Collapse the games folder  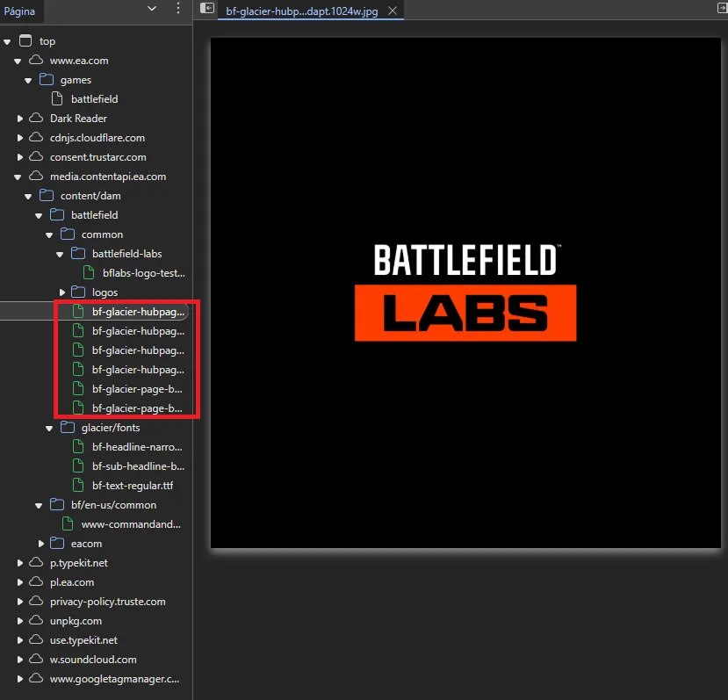[28, 80]
